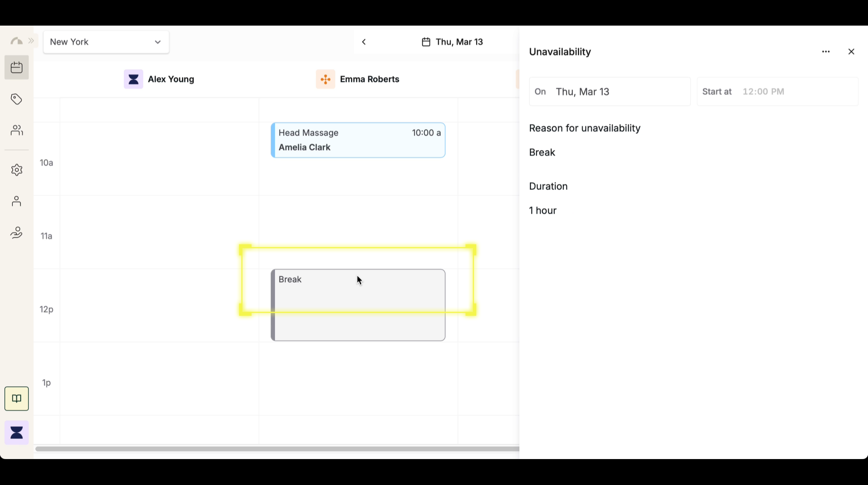Screen dimensions: 868x485
Task: Click the hand services sidebar icon
Action: [17, 232]
